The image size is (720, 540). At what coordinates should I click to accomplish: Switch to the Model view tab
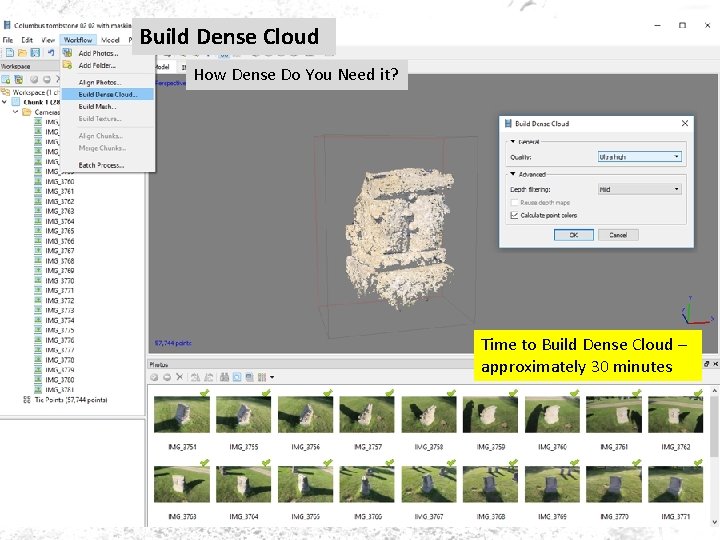tap(163, 67)
